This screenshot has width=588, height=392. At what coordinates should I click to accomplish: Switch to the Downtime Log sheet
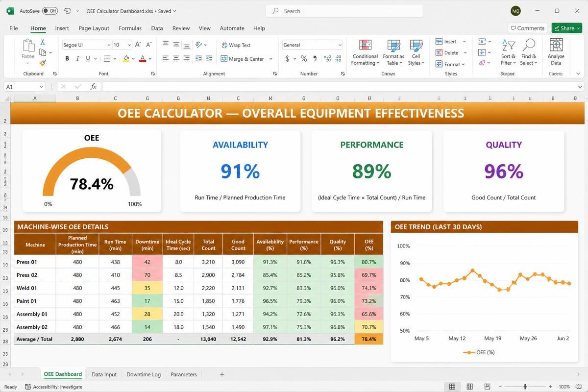144,374
